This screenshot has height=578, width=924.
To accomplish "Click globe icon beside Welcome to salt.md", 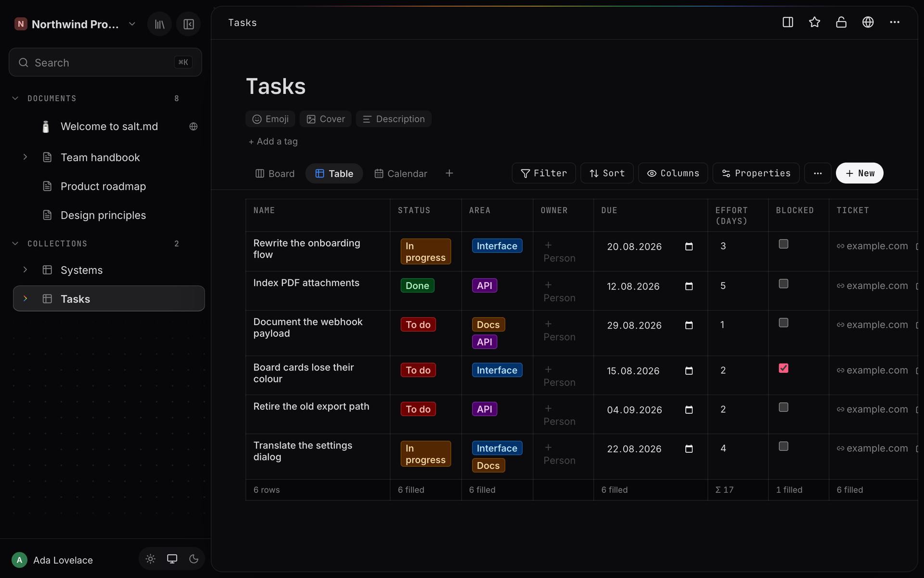I will pos(193,127).
